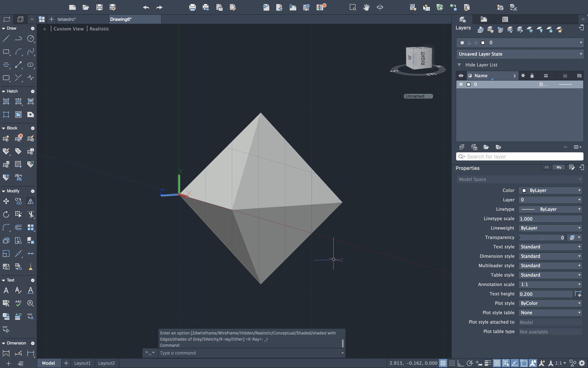Click the New drawing icon
This screenshot has height=368, width=588.
point(72,7)
